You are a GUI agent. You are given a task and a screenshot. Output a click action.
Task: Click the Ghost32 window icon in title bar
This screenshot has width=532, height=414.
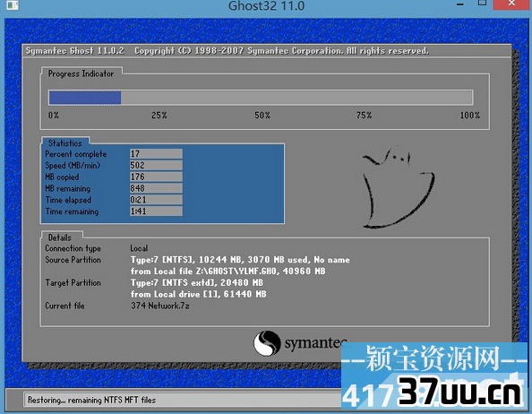(x=13, y=4)
